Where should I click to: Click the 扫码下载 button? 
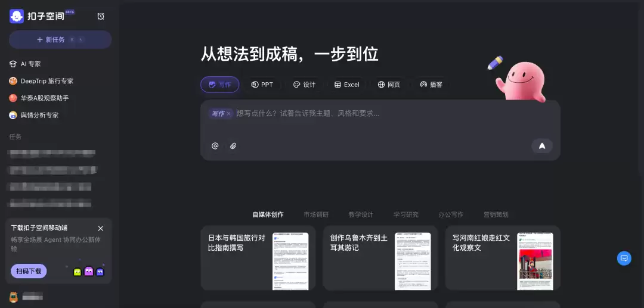(x=29, y=271)
